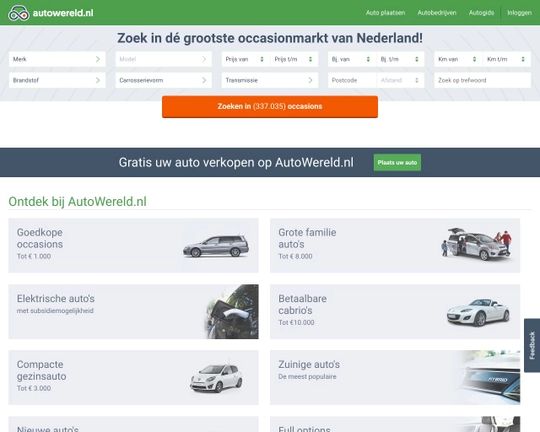The image size is (540, 432).
Task: Click the 'met subsidiemogelijkheid' text
Action: [55, 311]
